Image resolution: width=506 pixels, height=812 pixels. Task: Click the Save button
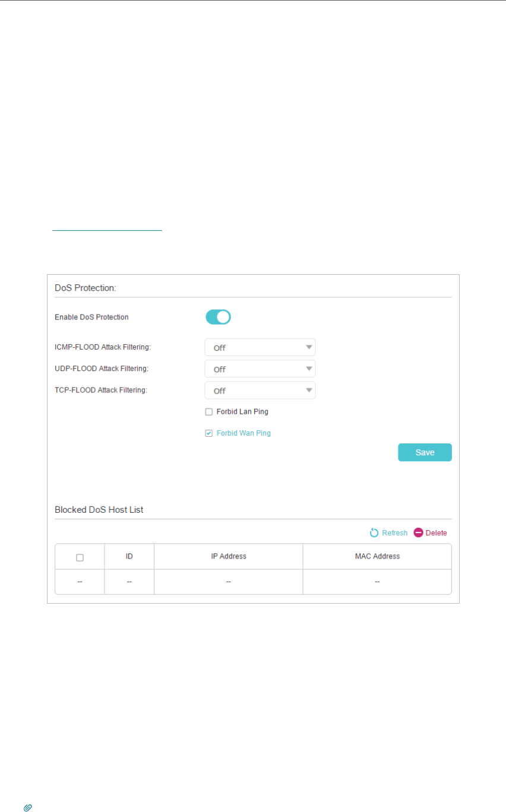pos(425,452)
